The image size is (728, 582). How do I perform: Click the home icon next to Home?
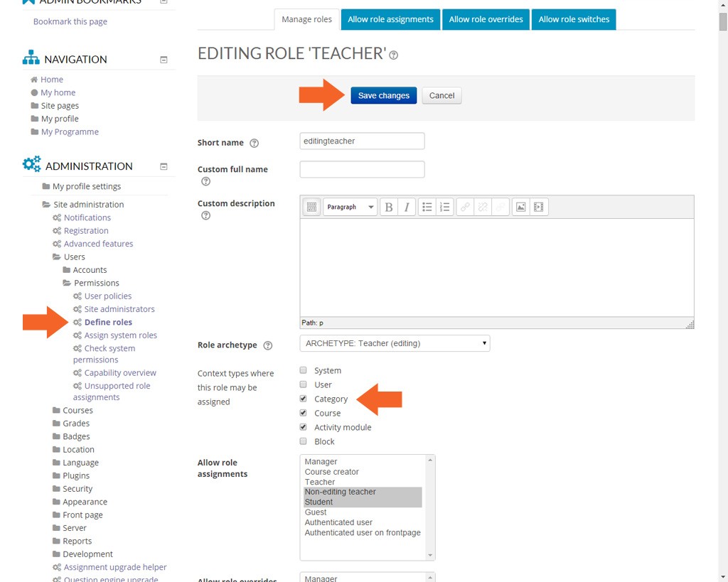[x=34, y=80]
